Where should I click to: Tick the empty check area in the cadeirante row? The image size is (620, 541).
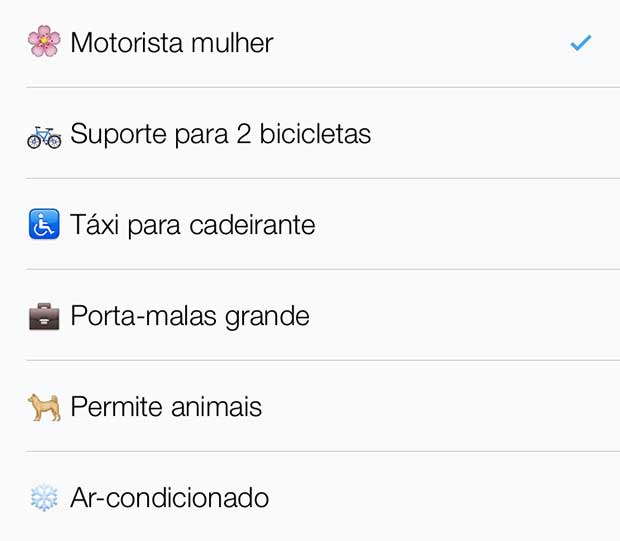(x=580, y=225)
